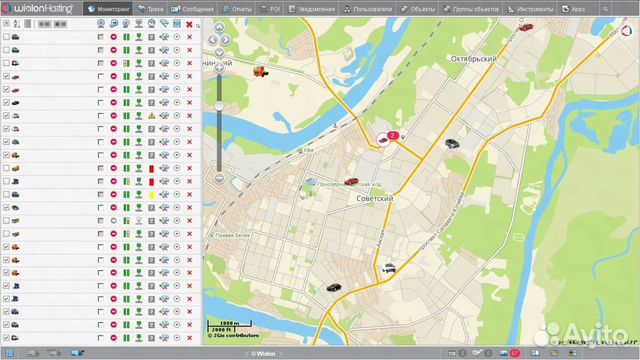Select the orange truck marker on map
Viewport: 640px width, 360px height.
click(260, 72)
